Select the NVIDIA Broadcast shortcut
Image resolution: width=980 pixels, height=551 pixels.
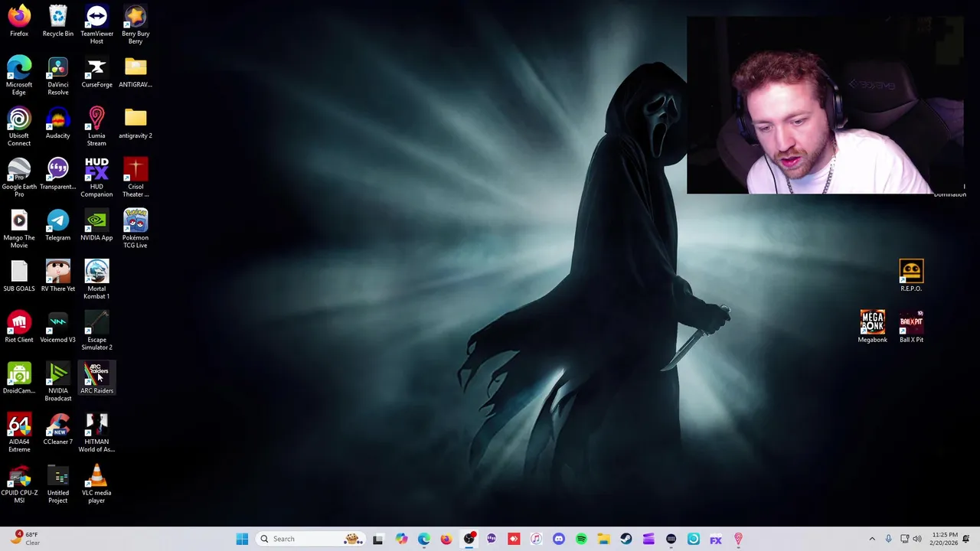(58, 382)
